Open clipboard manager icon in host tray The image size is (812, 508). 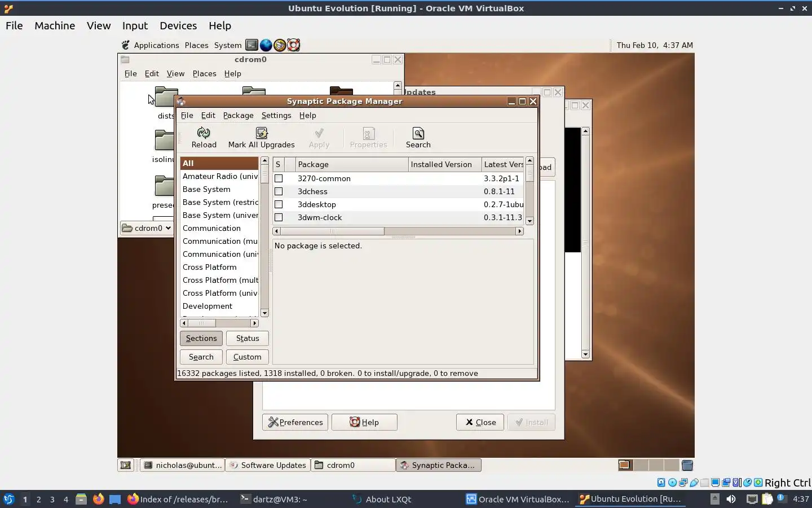point(767,499)
